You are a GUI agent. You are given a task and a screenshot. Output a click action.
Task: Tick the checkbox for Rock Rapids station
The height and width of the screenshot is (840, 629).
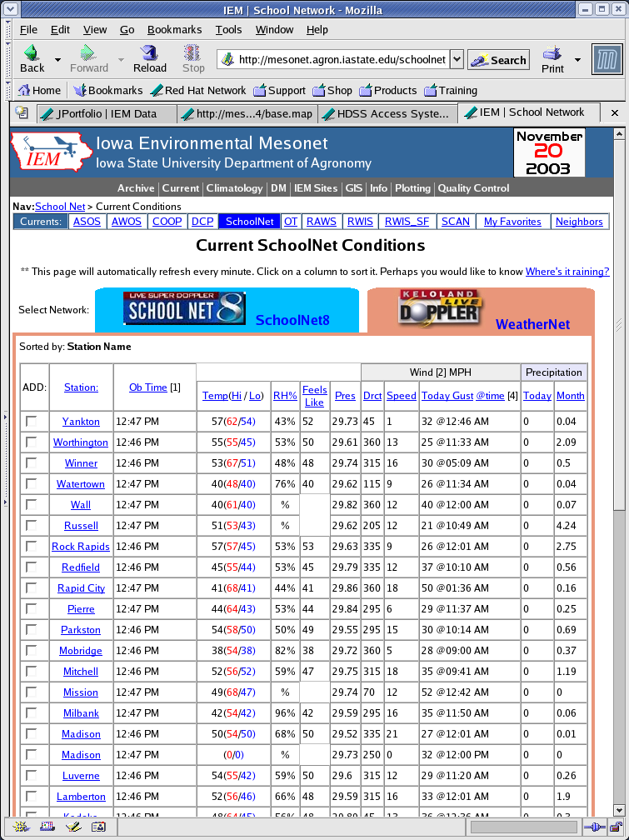32,547
